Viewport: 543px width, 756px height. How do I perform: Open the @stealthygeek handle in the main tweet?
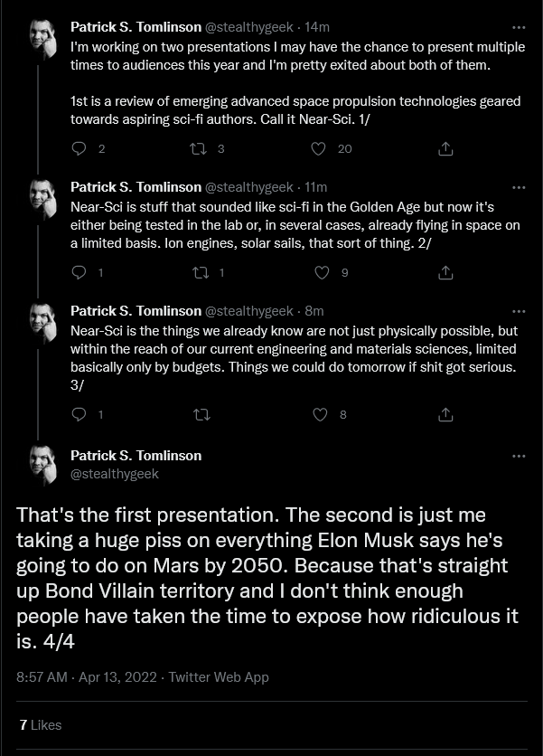pos(115,474)
